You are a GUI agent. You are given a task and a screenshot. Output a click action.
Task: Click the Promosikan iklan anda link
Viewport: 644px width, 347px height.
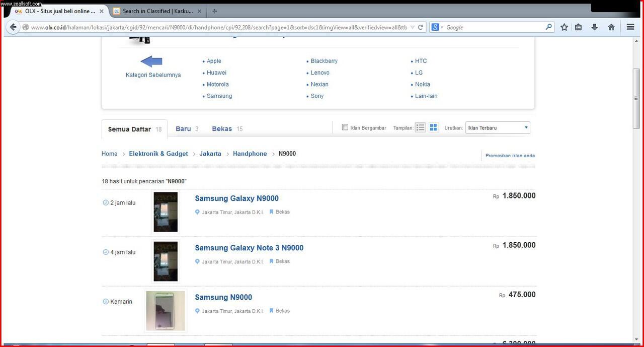510,156
